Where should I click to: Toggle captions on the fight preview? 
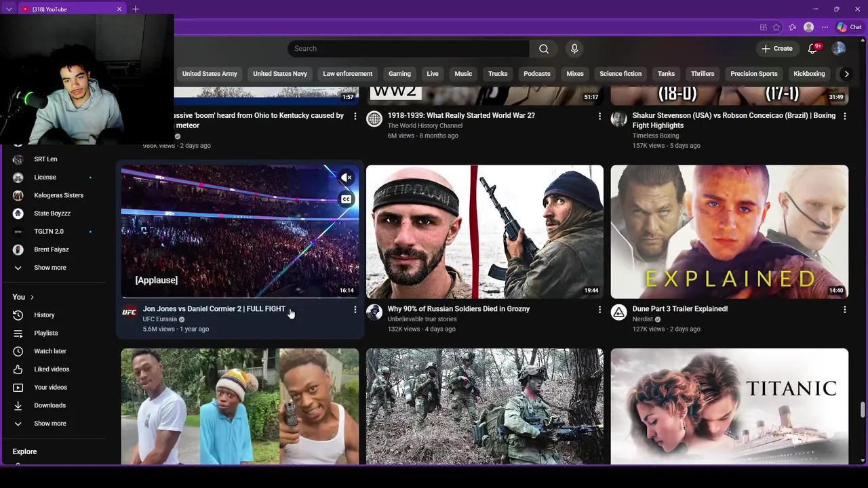pos(346,199)
